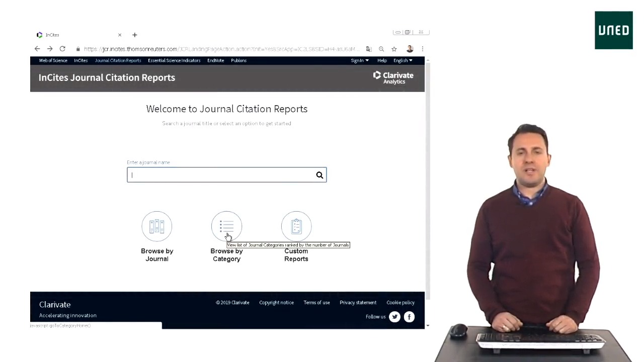
Task: Open the browser zoom magnifier icon
Action: point(381,49)
